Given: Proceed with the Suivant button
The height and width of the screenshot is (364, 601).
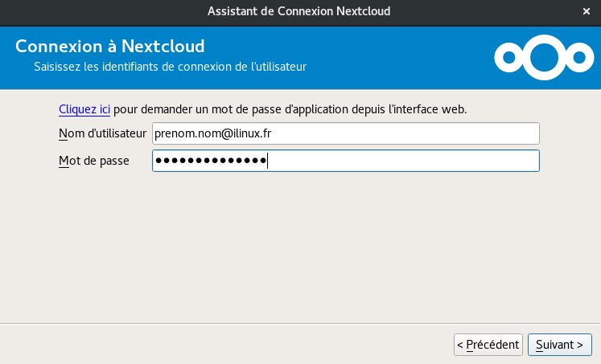Looking at the screenshot, I should point(559,345).
